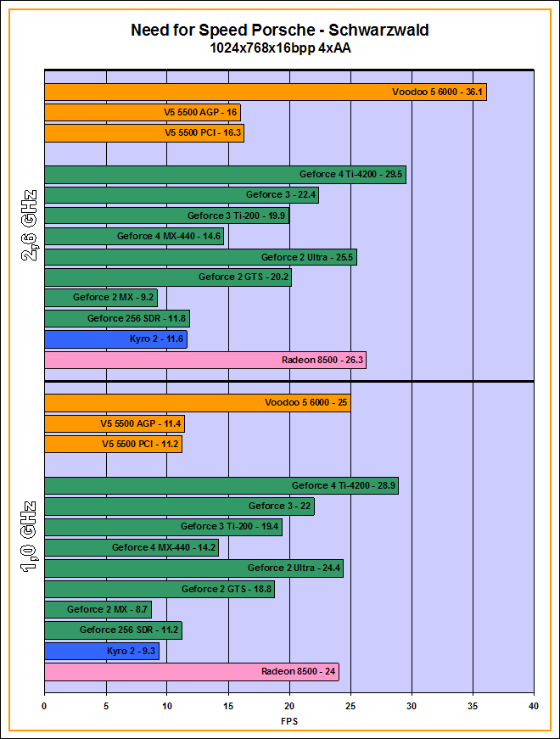The image size is (560, 739).
Task: Click the 40 tick on the FPS axis
Action: [533, 706]
